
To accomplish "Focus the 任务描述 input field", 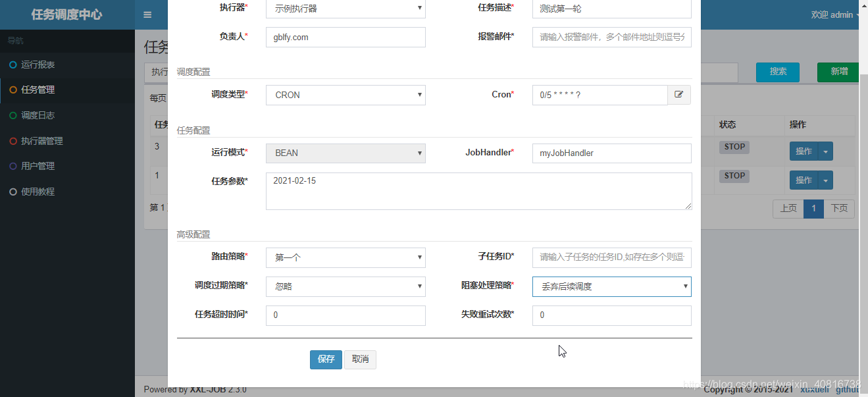I will 611,9.
